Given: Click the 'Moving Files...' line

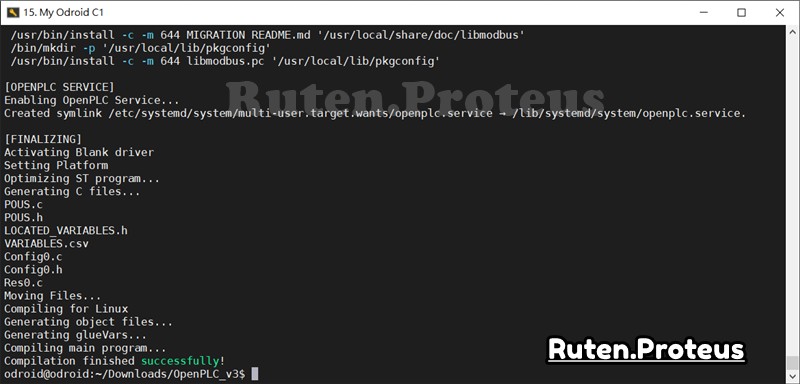Looking at the screenshot, I should [x=53, y=296].
